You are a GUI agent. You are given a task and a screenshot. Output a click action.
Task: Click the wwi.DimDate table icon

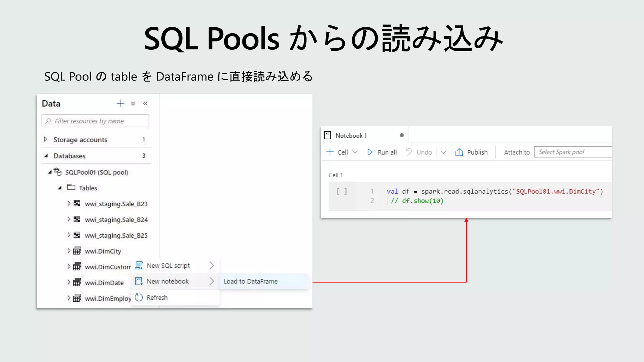pyautogui.click(x=77, y=282)
